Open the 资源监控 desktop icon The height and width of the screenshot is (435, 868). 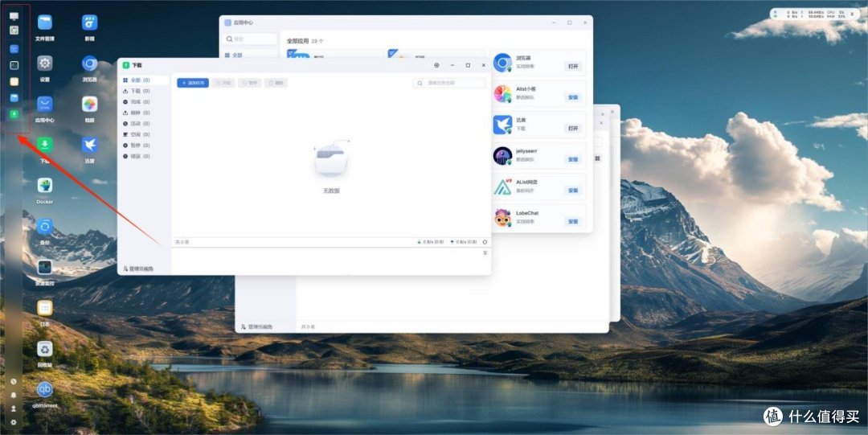pos(45,267)
